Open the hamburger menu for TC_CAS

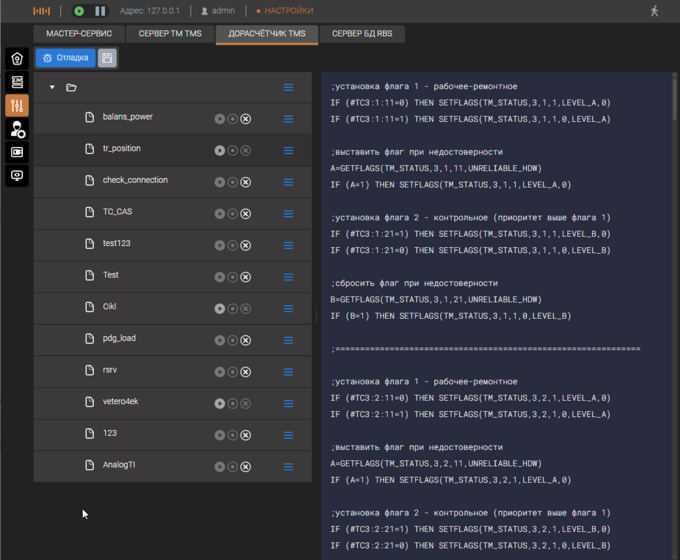(x=288, y=214)
